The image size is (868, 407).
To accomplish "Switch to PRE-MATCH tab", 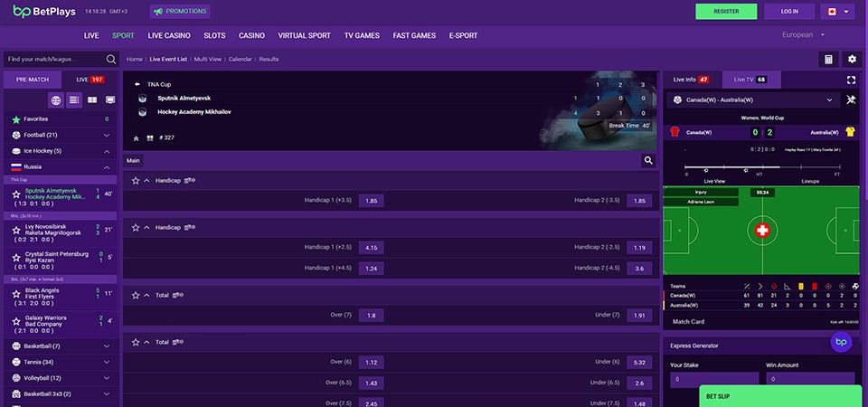I will click(33, 80).
